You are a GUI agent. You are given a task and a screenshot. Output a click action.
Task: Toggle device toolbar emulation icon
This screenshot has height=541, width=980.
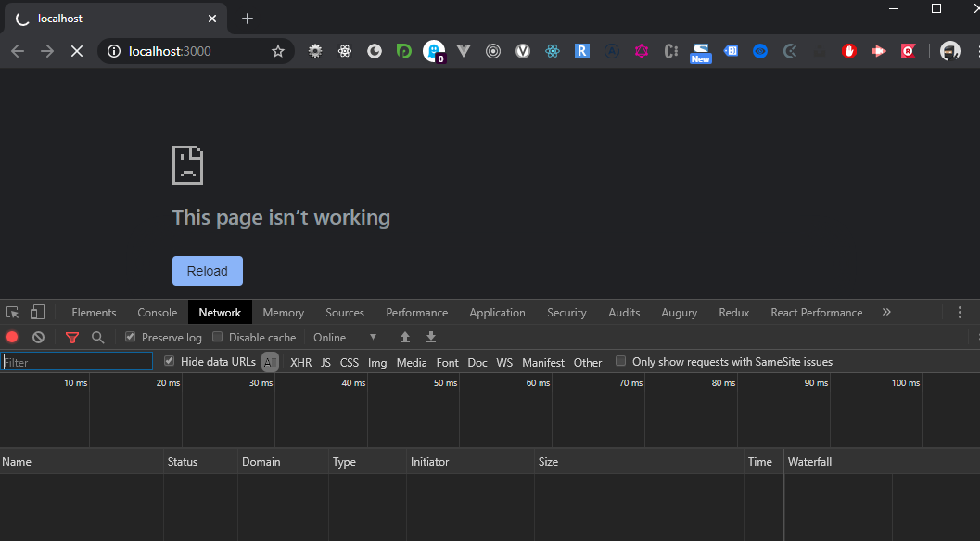[x=37, y=312]
